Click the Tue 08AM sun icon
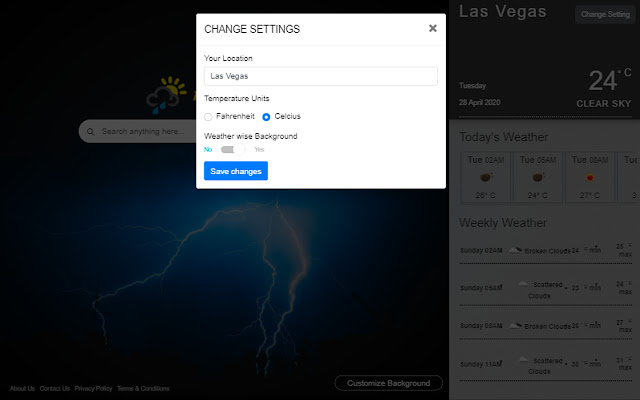The image size is (640, 400). coord(590,176)
